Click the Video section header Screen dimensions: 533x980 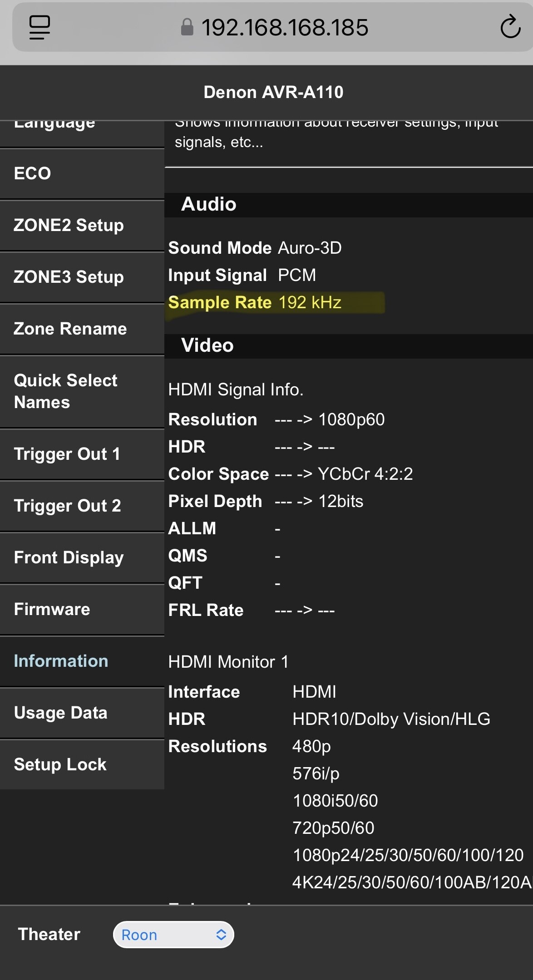[x=349, y=346]
